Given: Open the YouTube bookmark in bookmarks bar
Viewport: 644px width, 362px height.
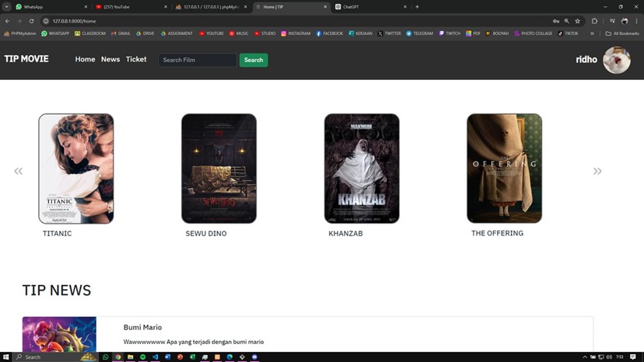Looking at the screenshot, I should pos(211,33).
